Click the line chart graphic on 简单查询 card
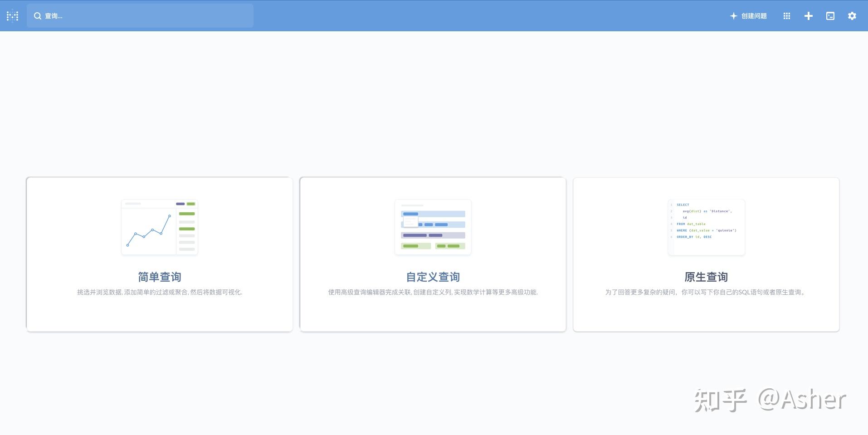The width and height of the screenshot is (868, 435). coord(159,227)
